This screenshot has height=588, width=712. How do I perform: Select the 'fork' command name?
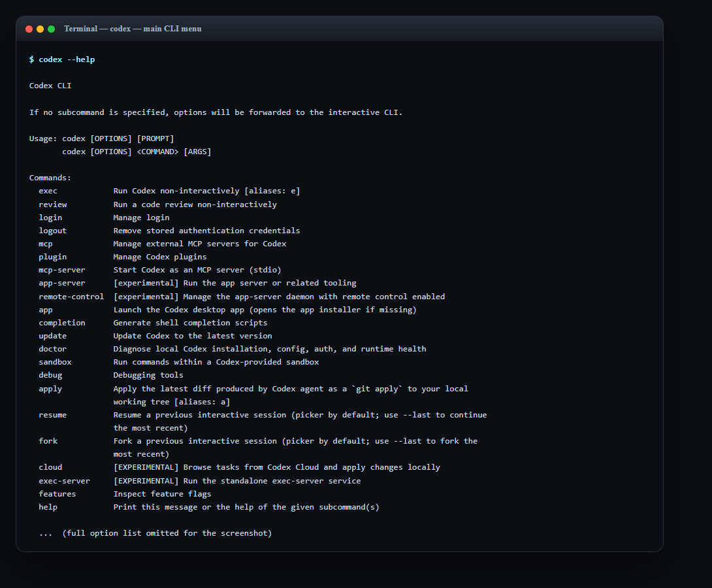[x=48, y=441]
